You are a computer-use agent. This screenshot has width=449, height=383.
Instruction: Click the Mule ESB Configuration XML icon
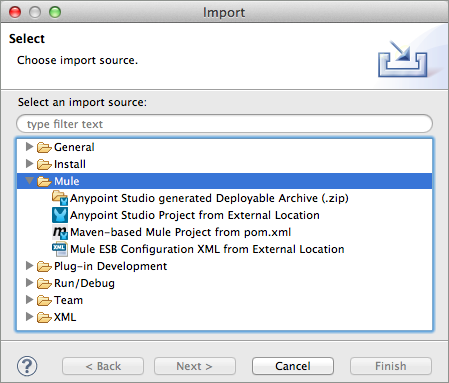tap(60, 249)
